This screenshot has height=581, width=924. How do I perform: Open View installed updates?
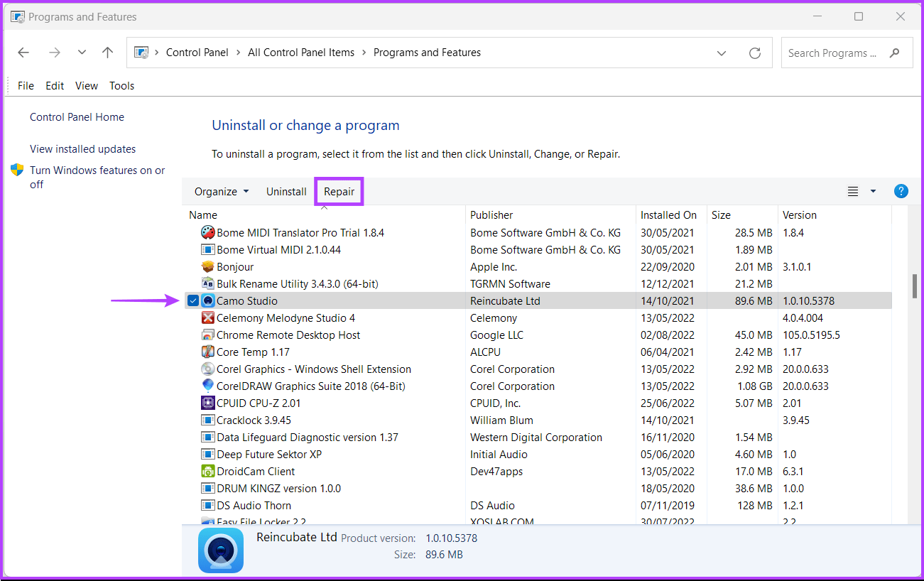[82, 148]
